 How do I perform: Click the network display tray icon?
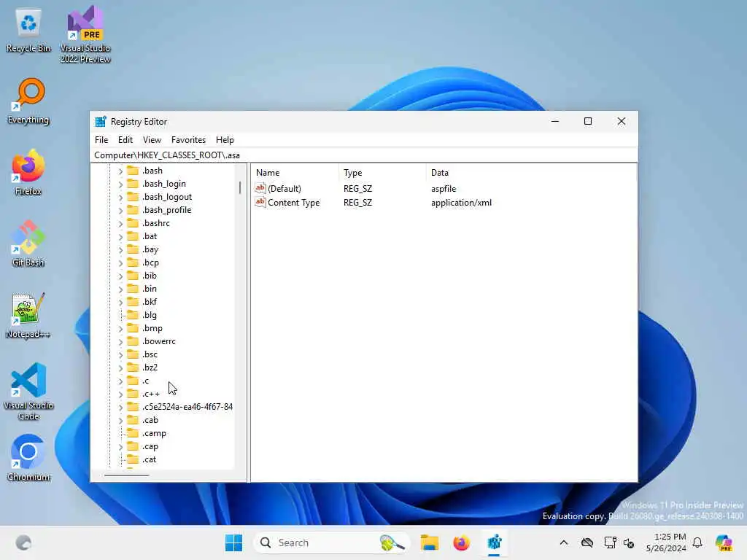coord(610,542)
